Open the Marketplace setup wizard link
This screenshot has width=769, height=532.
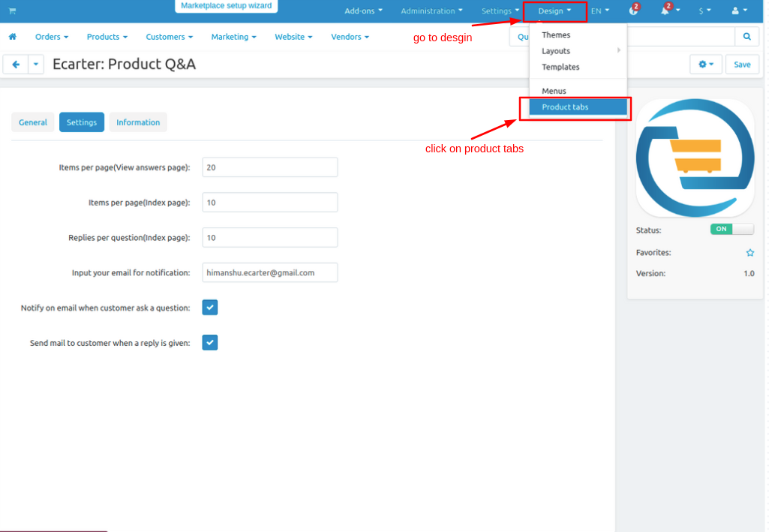click(x=226, y=6)
